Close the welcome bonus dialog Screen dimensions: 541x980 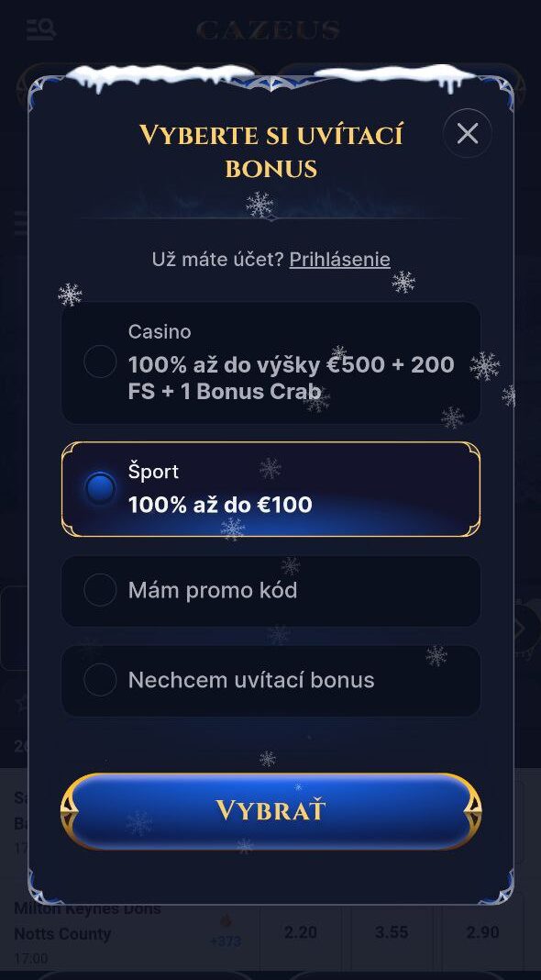pos(468,133)
